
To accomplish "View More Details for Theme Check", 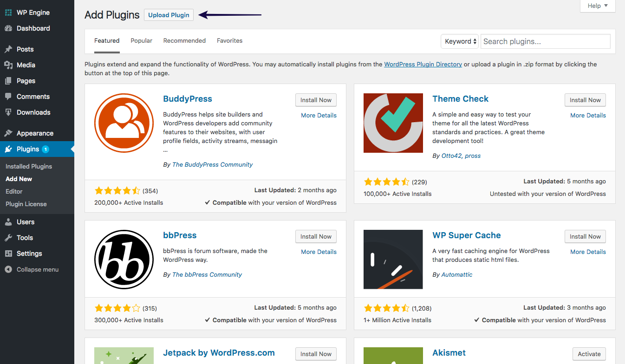I will click(x=588, y=115).
